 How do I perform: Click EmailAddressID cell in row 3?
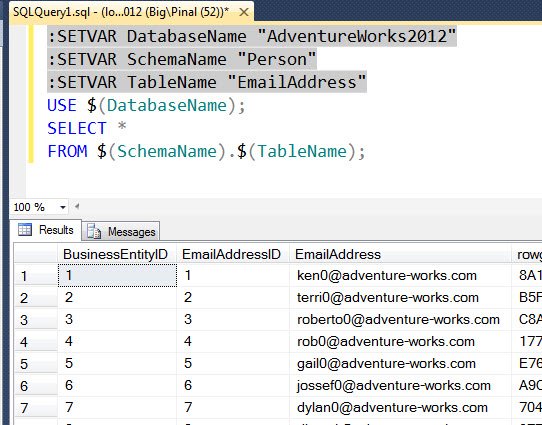(x=233, y=320)
